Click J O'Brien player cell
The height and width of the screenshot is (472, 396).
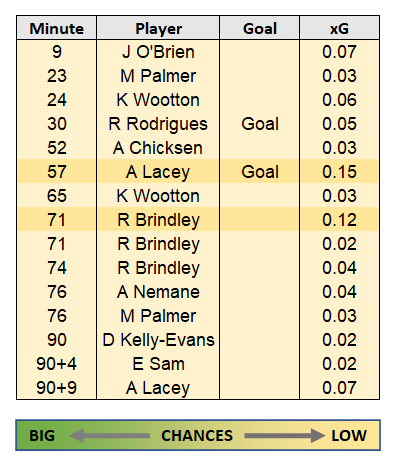pos(158,52)
